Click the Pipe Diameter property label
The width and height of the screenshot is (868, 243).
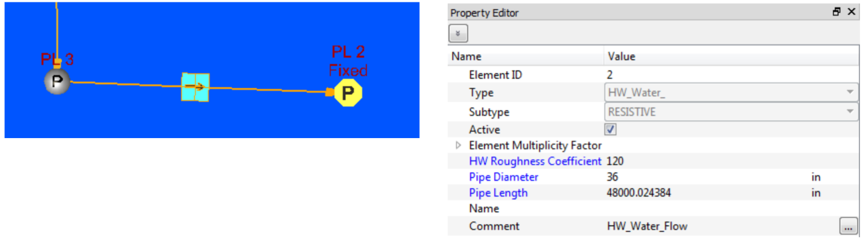[x=503, y=177]
